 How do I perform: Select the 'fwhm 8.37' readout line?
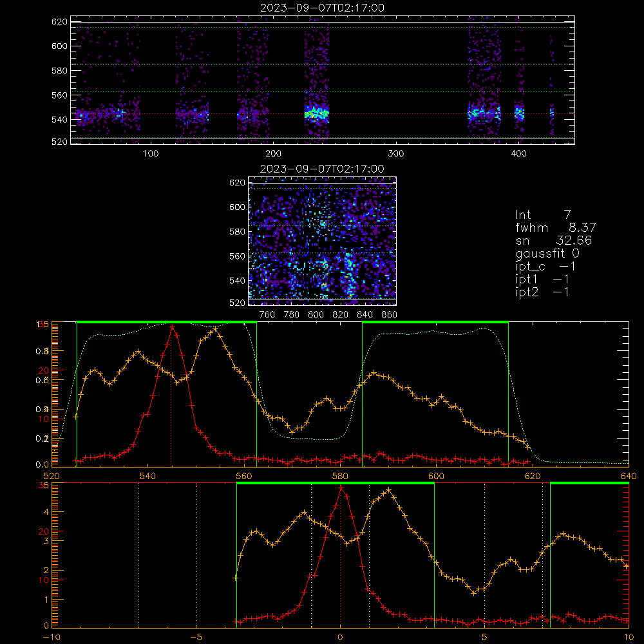(x=555, y=227)
